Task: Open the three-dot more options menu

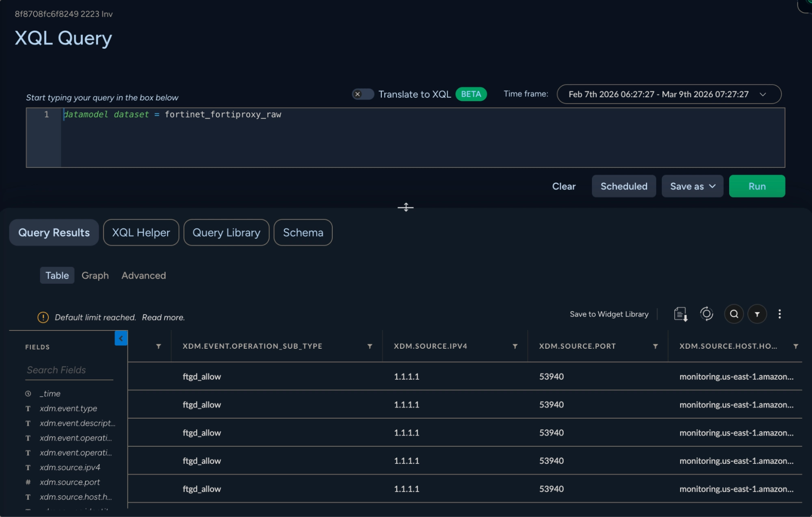Action: click(779, 314)
